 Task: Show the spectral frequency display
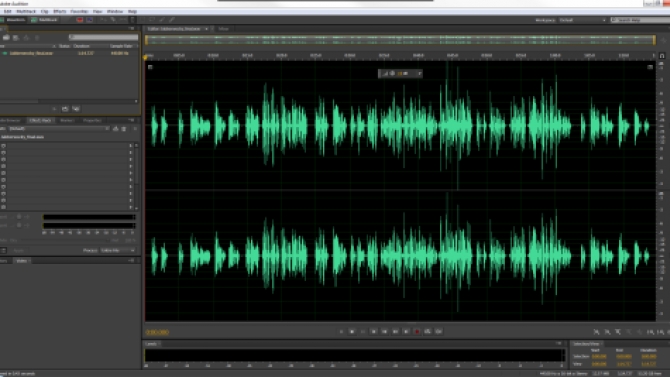coord(79,20)
